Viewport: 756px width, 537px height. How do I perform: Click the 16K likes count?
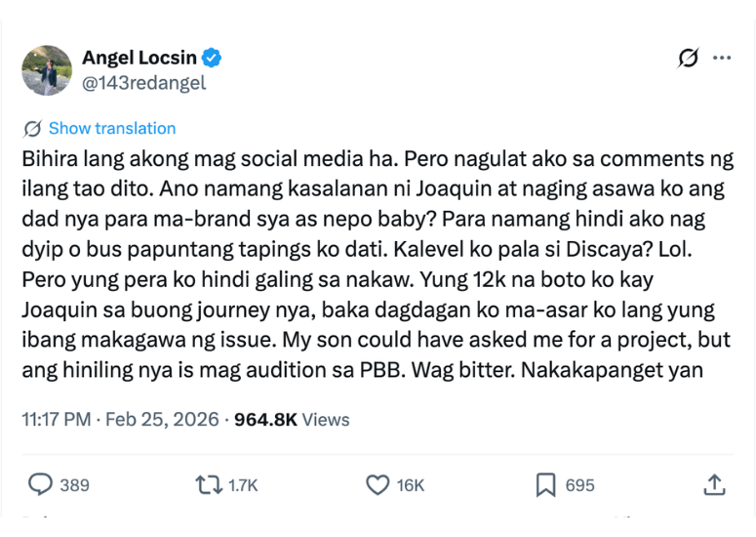click(411, 485)
